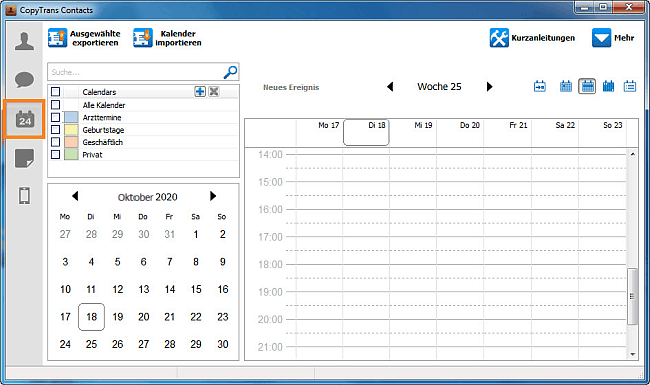The image size is (650, 385).
Task: Open the Messages speech bubble section
Action: pyautogui.click(x=24, y=80)
